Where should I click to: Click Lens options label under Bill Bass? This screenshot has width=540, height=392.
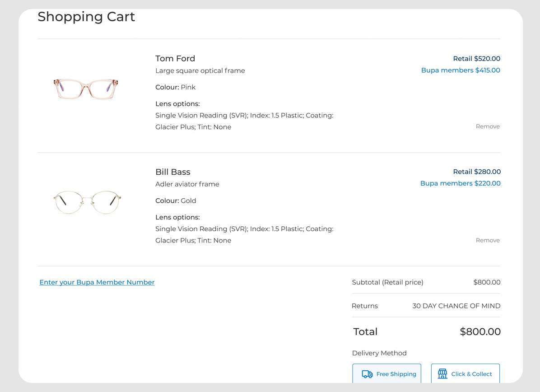pos(177,217)
